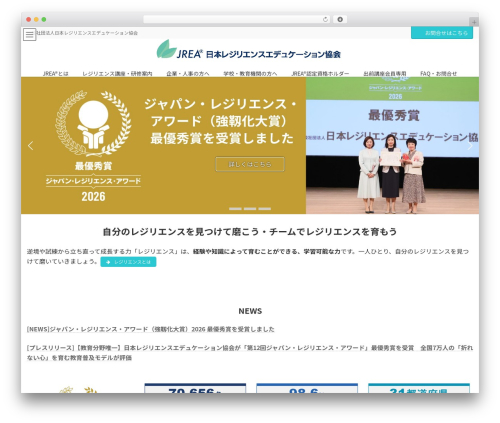Image resolution: width=500 pixels, height=423 pixels.
Task: Open the ジャパン・レジリエンス・アワード 2026 news link
Action: click(x=150, y=329)
